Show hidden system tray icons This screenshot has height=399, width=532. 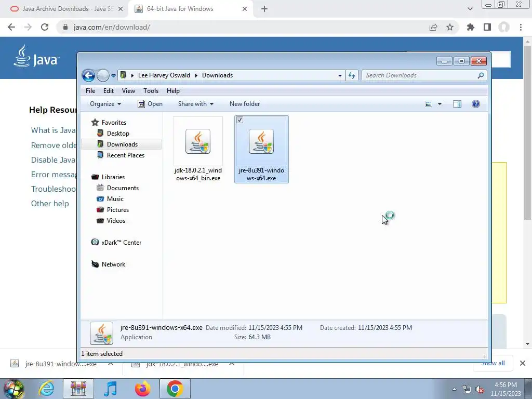coord(454,390)
